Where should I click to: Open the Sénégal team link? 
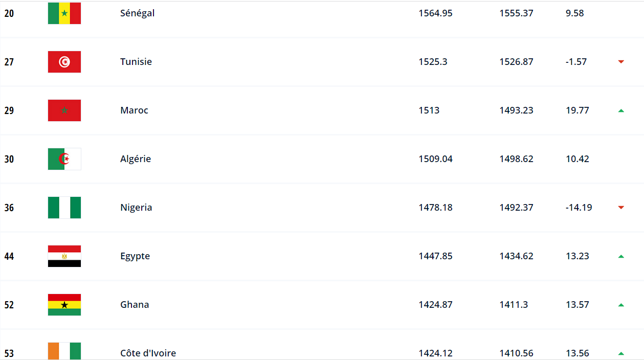(x=137, y=13)
